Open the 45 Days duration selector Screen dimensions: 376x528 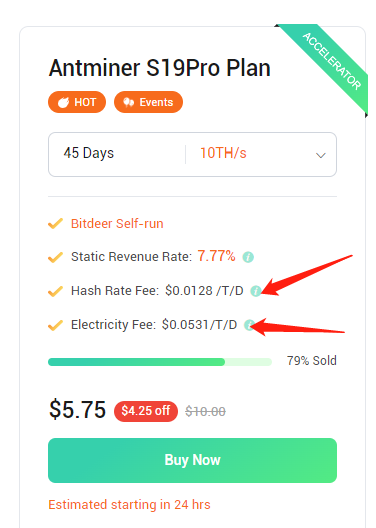point(89,153)
